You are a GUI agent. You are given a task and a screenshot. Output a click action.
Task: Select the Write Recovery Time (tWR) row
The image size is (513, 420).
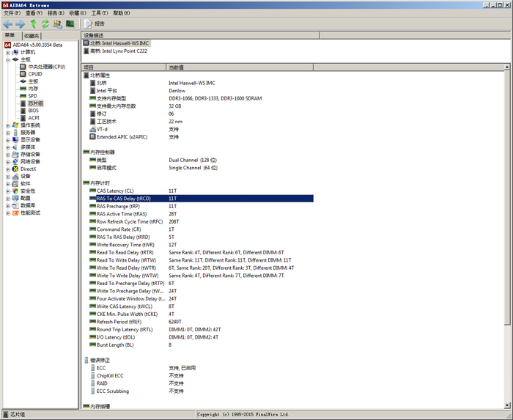point(201,245)
